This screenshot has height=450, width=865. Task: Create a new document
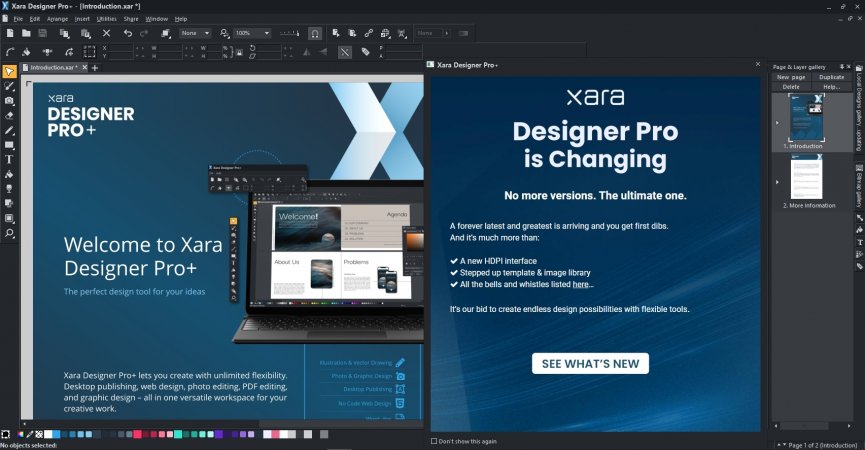(x=10, y=33)
